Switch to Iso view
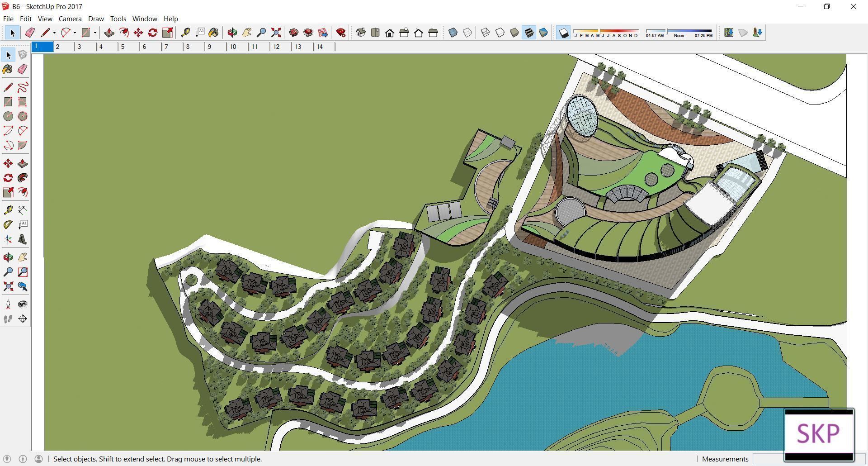 [360, 33]
